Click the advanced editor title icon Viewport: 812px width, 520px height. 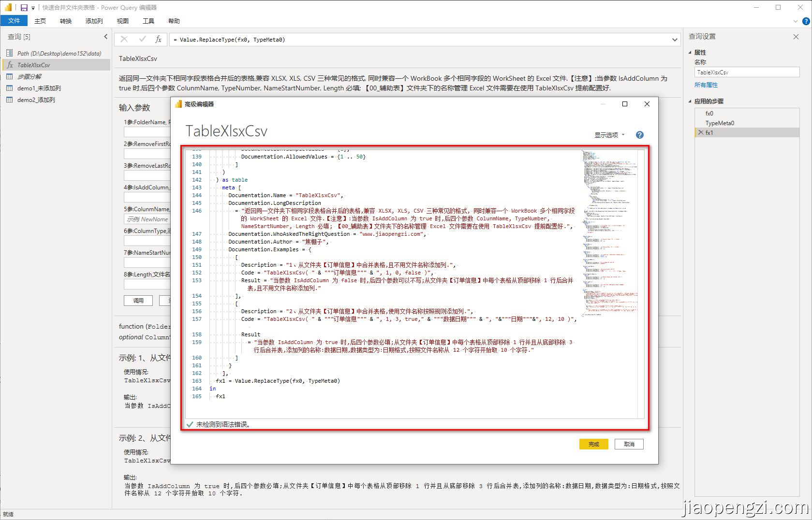coord(178,104)
